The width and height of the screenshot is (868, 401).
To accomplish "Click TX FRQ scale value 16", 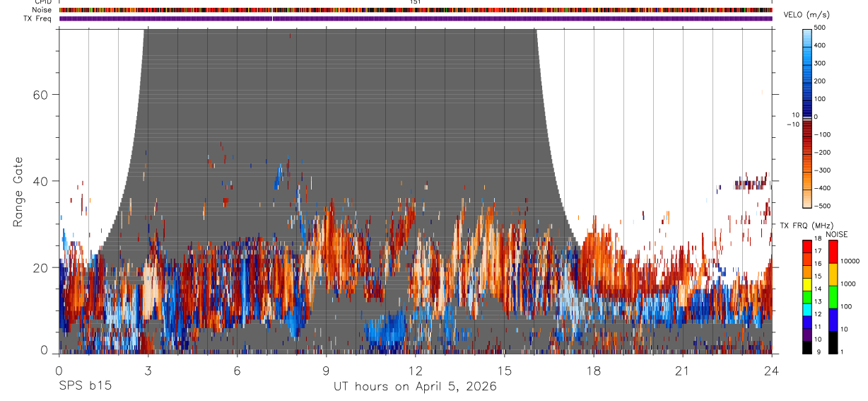I will coord(818,264).
